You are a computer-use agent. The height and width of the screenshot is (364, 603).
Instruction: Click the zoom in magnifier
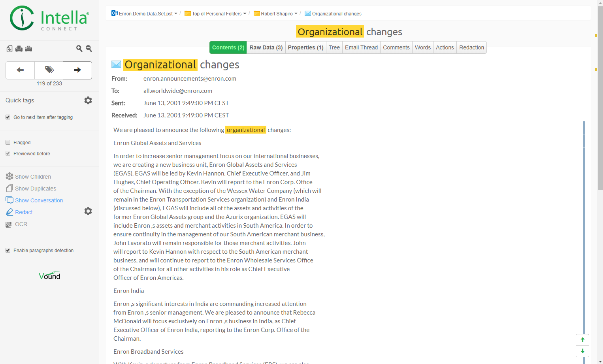tap(79, 49)
